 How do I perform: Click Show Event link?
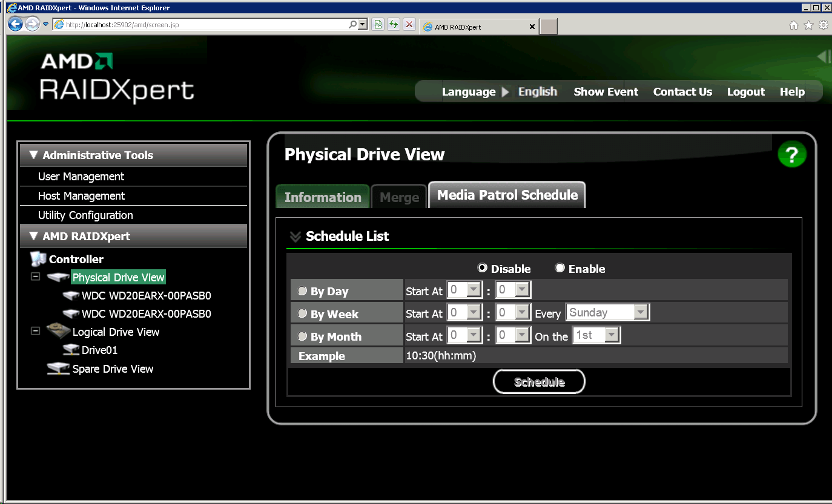(x=606, y=91)
